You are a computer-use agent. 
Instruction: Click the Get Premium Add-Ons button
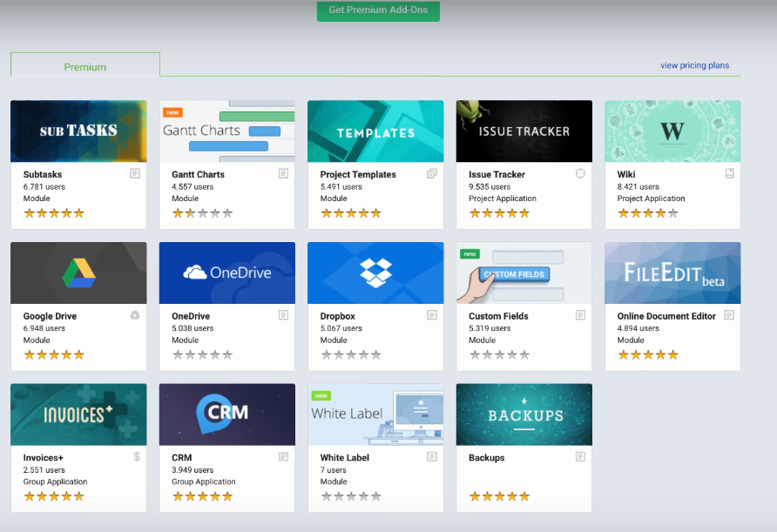pyautogui.click(x=378, y=10)
